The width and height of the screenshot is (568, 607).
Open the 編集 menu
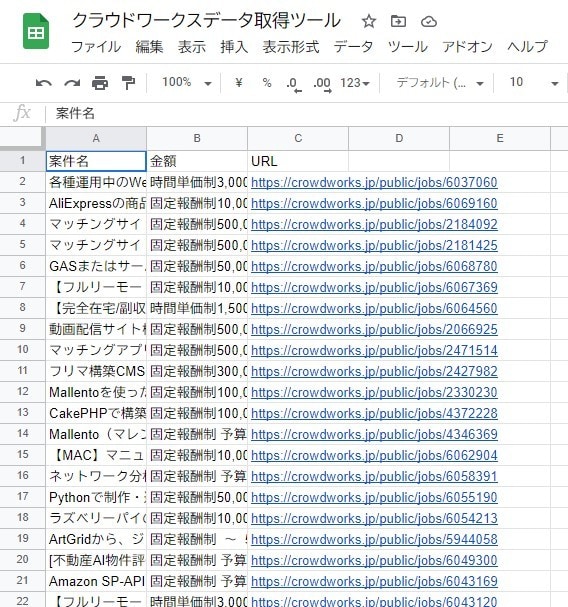coord(149,47)
